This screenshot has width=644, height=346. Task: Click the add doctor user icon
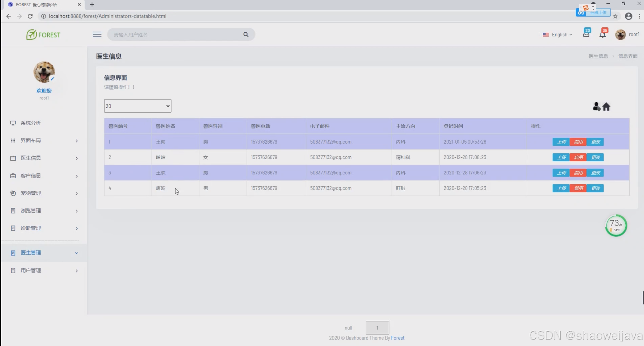(596, 107)
